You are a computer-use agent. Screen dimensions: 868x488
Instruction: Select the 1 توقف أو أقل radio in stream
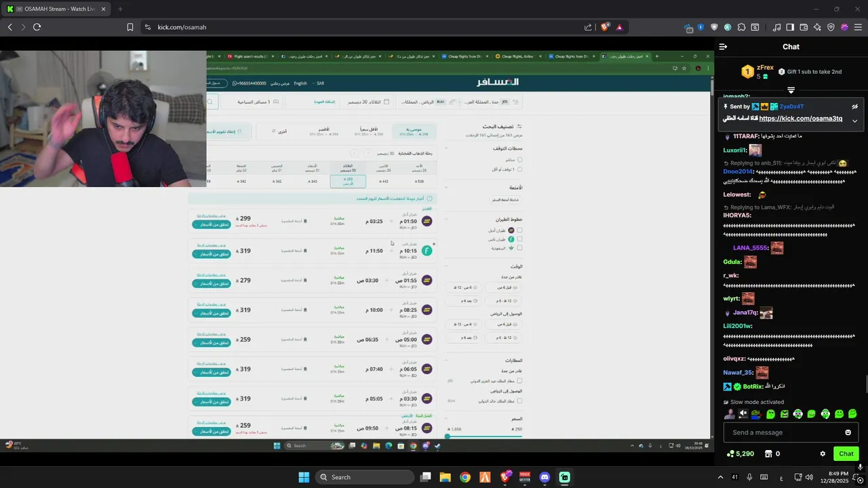tap(520, 169)
